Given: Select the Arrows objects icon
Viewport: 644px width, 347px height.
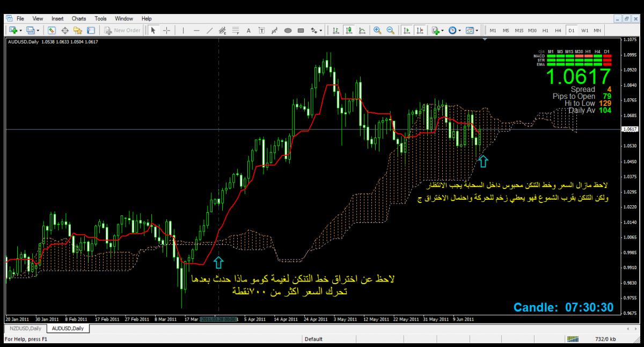Looking at the screenshot, I should point(314,31).
